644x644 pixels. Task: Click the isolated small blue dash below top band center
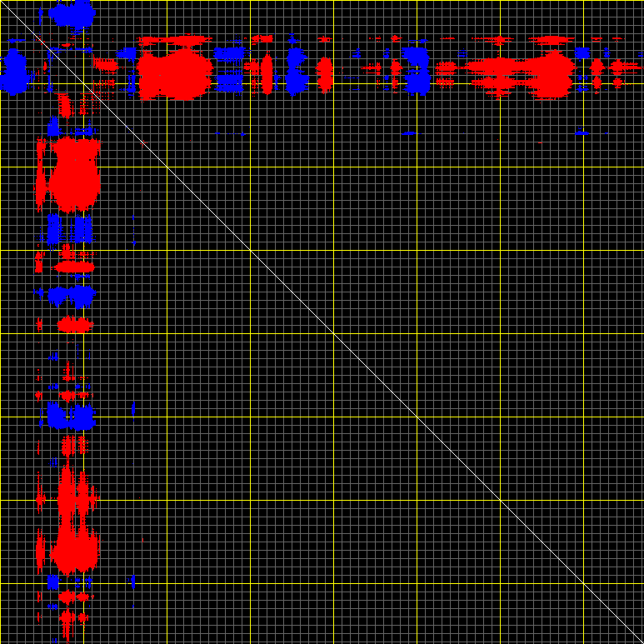pyautogui.click(x=408, y=132)
